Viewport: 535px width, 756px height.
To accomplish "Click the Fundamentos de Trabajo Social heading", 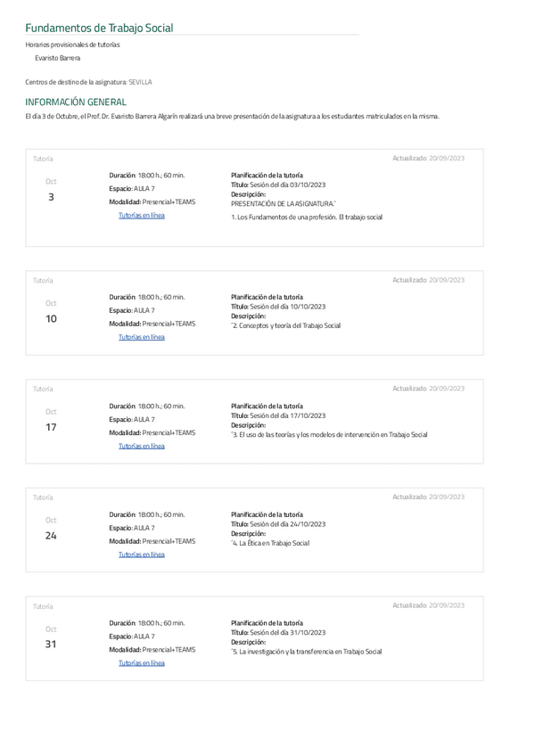I will click(x=99, y=29).
